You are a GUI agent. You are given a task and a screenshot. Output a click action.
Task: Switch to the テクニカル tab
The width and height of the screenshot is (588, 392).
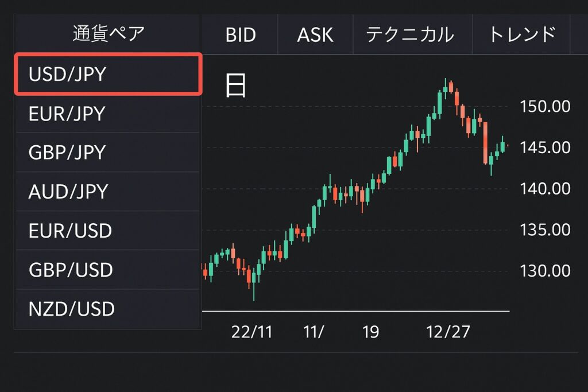click(410, 34)
